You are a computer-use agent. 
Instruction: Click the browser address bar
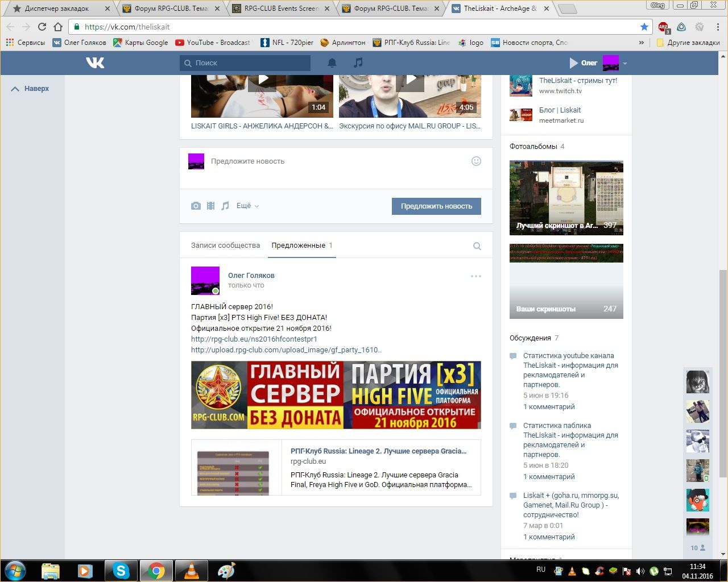(360, 27)
